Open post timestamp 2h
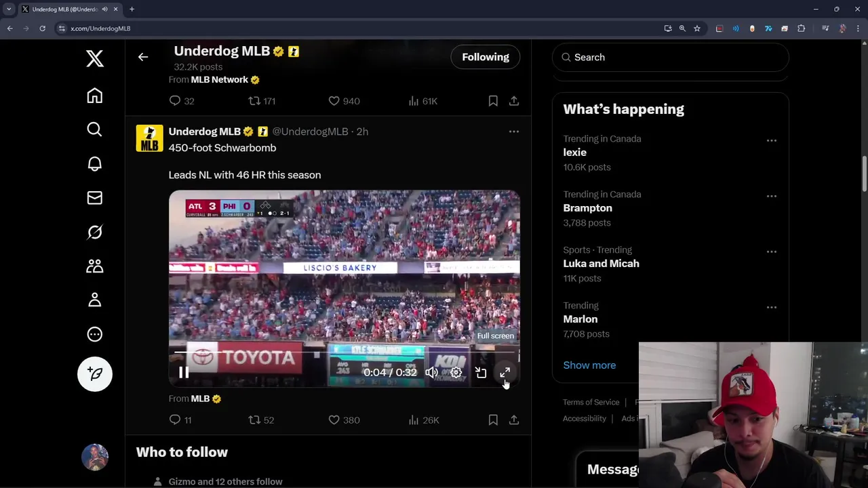Screen dimensions: 868x488 (362, 131)
